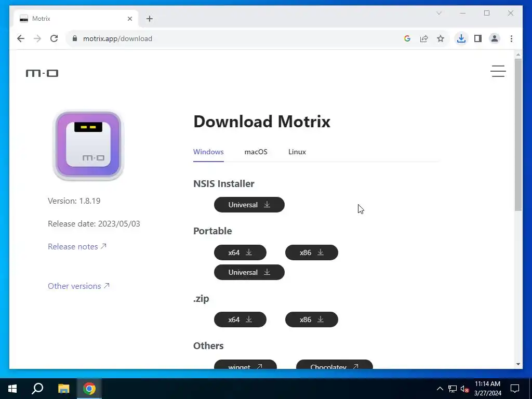This screenshot has width=532, height=399.
Task: Reload the Motrix download page
Action: (54, 38)
